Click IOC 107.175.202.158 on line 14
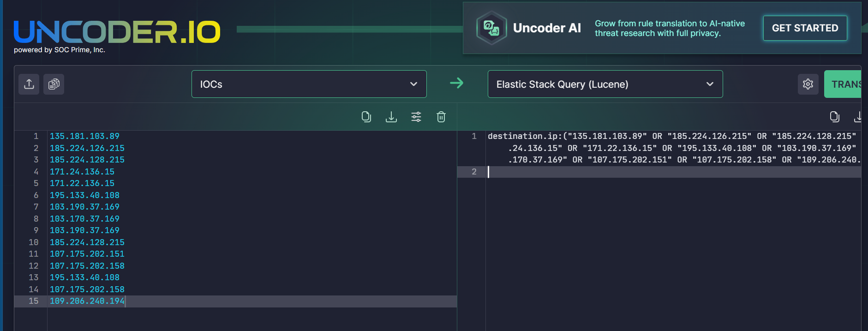 click(87, 289)
